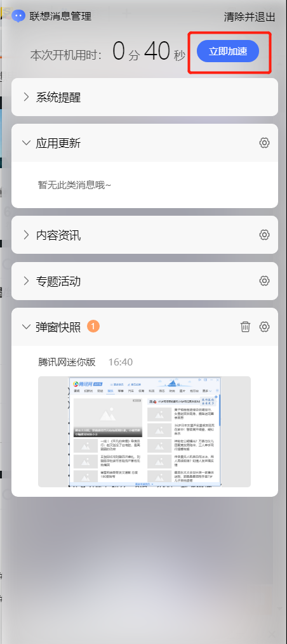287x644 pixels.
Task: Open settings gear for 应用更新 section
Action: (264, 143)
